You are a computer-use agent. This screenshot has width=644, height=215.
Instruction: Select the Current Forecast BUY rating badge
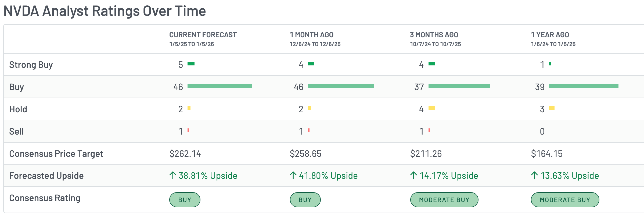185,200
